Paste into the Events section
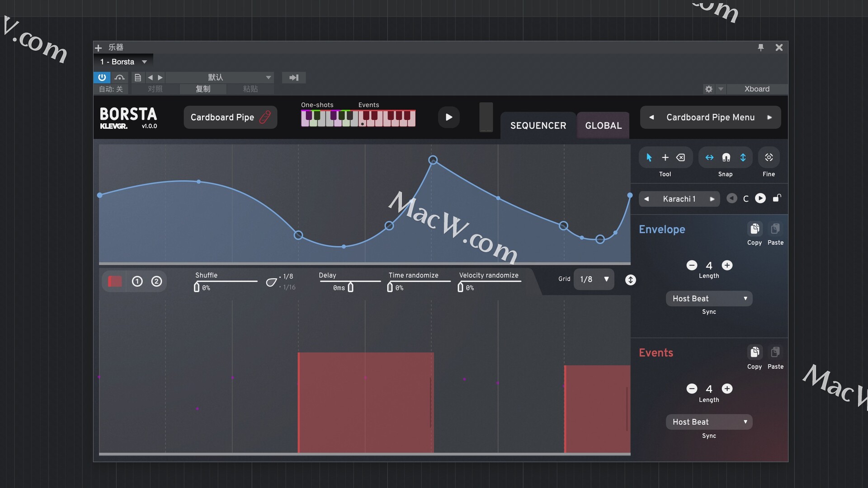 pos(776,353)
